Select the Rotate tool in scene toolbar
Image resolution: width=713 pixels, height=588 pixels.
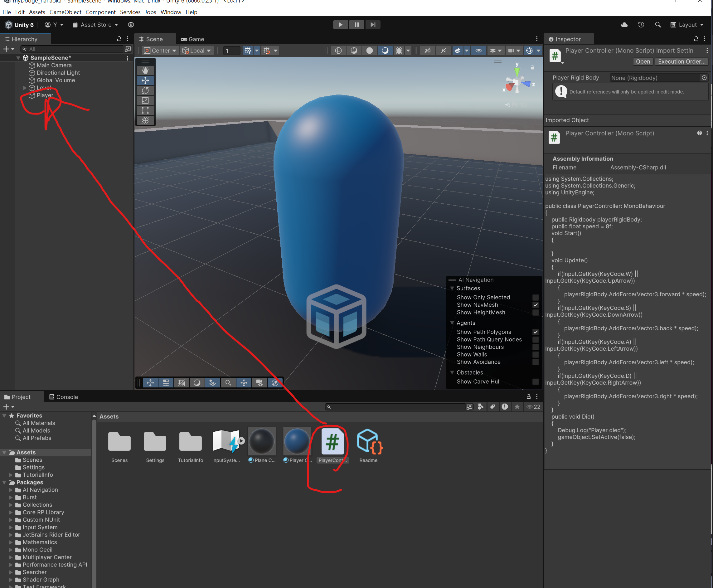pyautogui.click(x=145, y=90)
